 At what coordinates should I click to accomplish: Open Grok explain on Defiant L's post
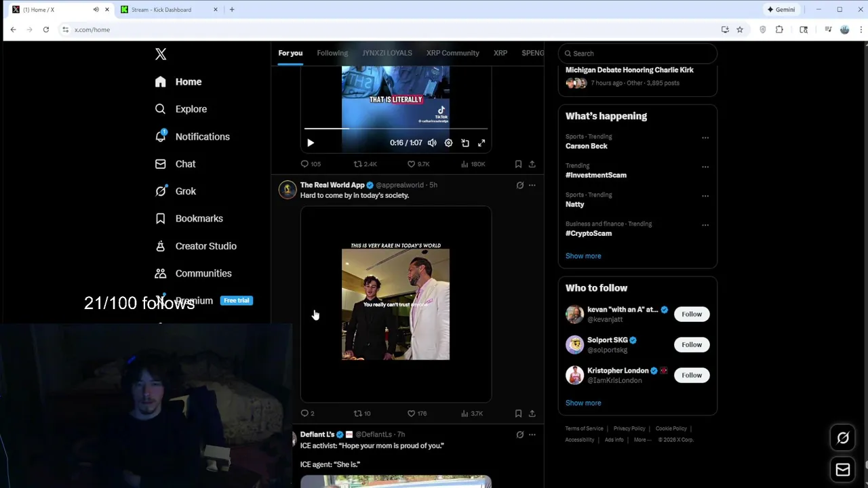[520, 434]
